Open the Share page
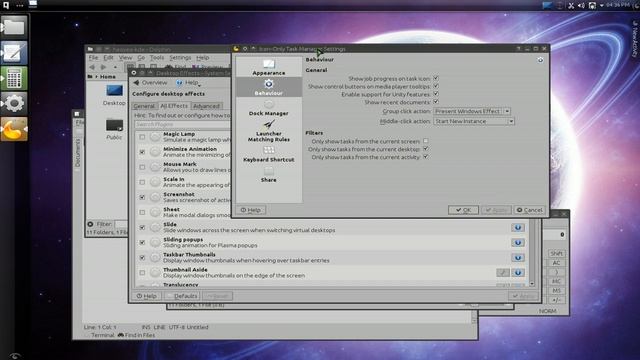This screenshot has height=360, width=640. pos(269,175)
